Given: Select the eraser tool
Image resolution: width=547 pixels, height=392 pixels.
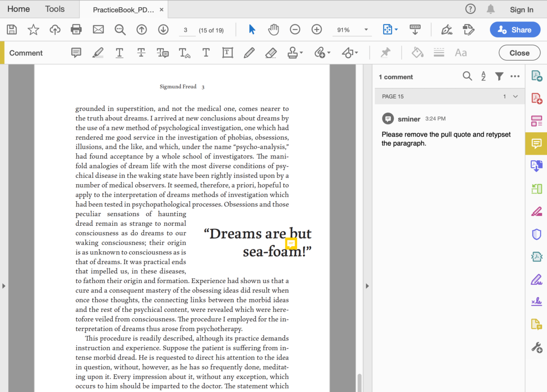Looking at the screenshot, I should (x=271, y=52).
